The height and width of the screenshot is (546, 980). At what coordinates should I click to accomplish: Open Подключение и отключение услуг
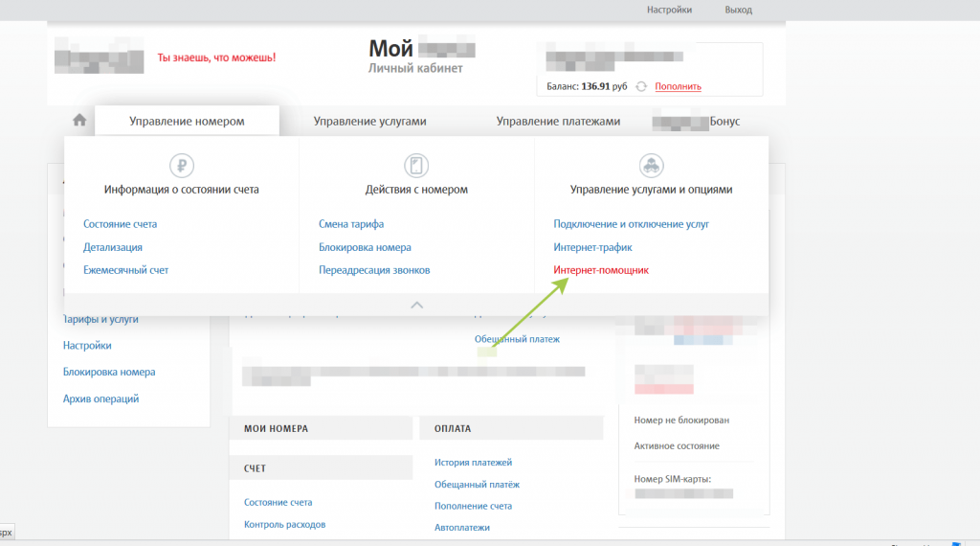631,224
